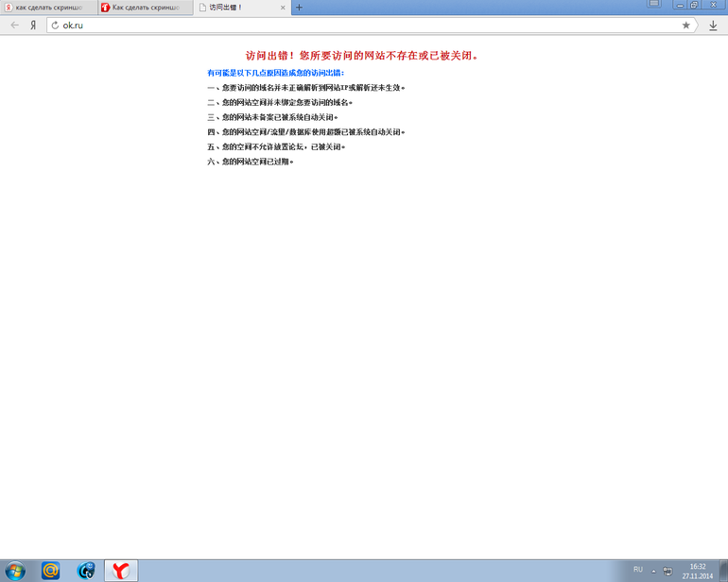This screenshot has height=582, width=728.
Task: Open the taskbar clock and date
Action: (697, 571)
